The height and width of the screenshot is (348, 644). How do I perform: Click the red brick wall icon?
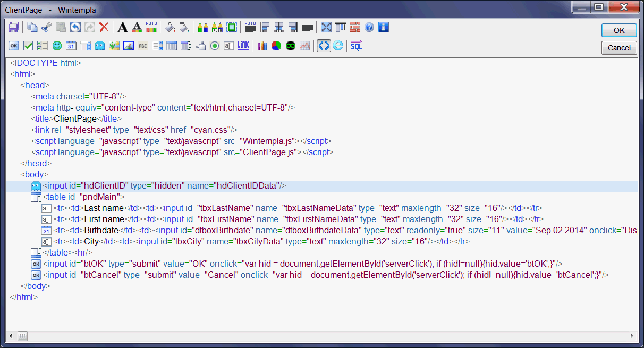tap(355, 27)
